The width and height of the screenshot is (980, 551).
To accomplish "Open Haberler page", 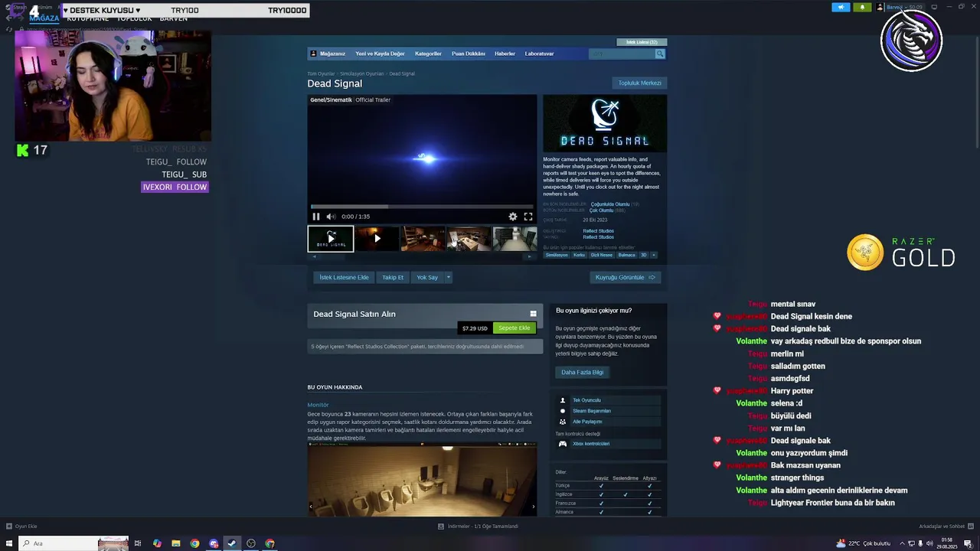I will [x=505, y=54].
